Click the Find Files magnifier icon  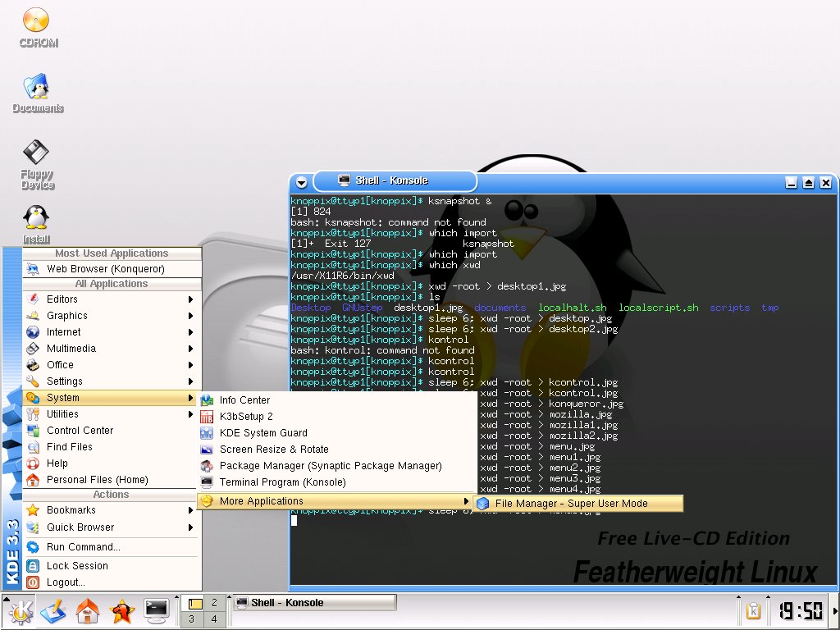33,447
